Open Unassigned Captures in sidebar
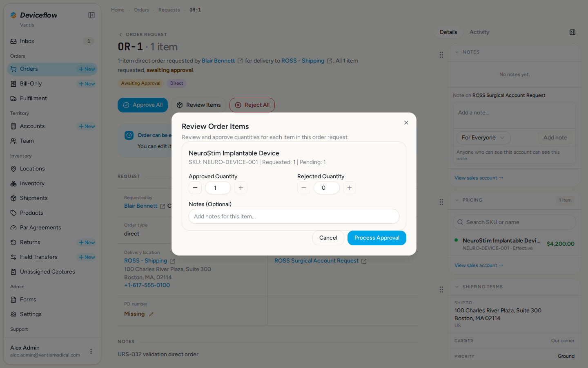The width and height of the screenshot is (588, 368). pyautogui.click(x=52, y=272)
